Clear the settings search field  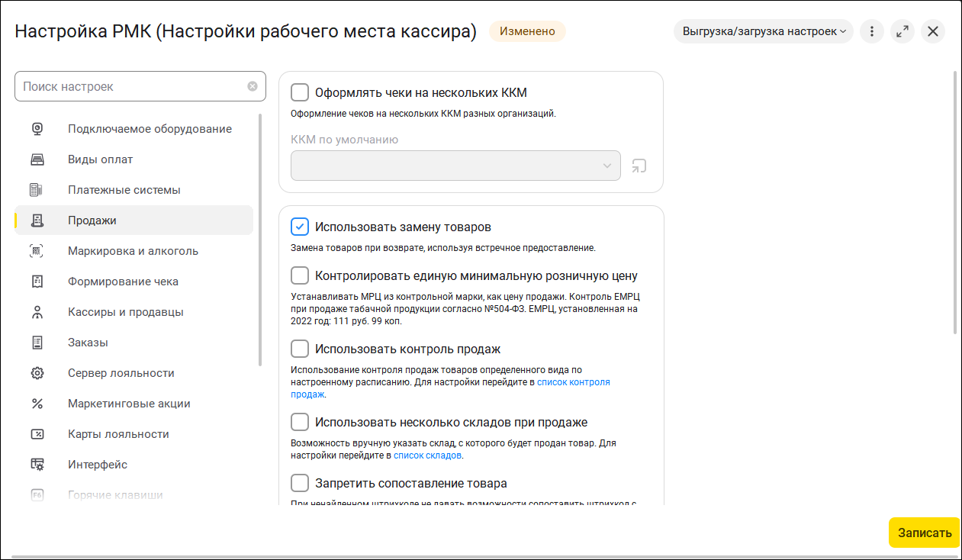click(253, 86)
